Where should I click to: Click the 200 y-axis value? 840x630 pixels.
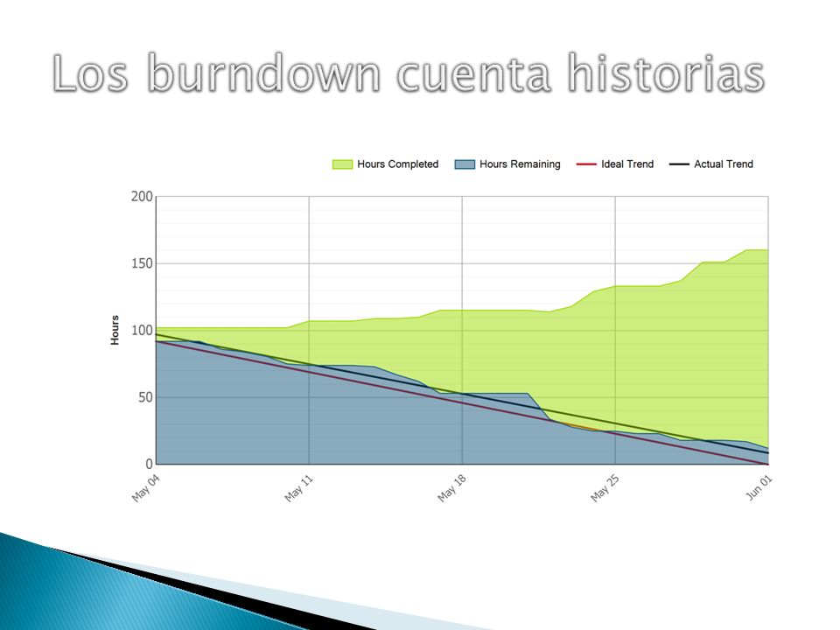click(x=142, y=197)
